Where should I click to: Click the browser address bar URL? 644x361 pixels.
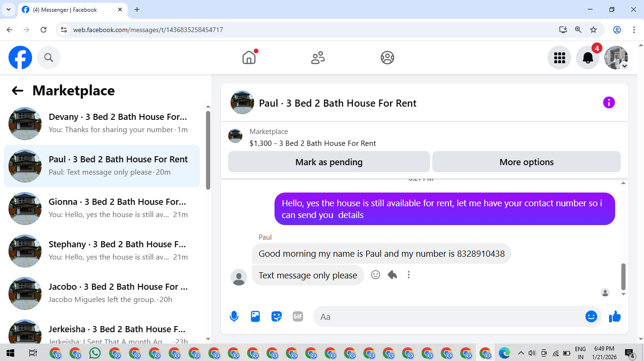(148, 30)
